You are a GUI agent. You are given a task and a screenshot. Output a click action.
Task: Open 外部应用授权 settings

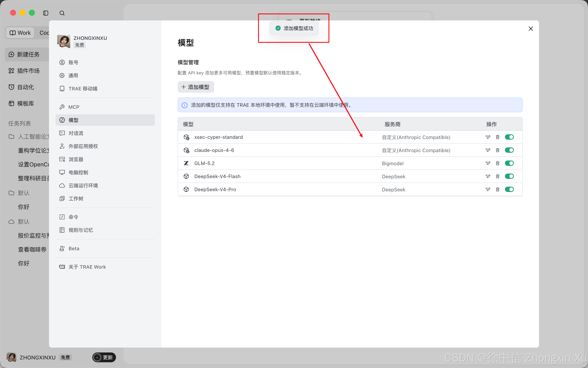(x=105, y=146)
